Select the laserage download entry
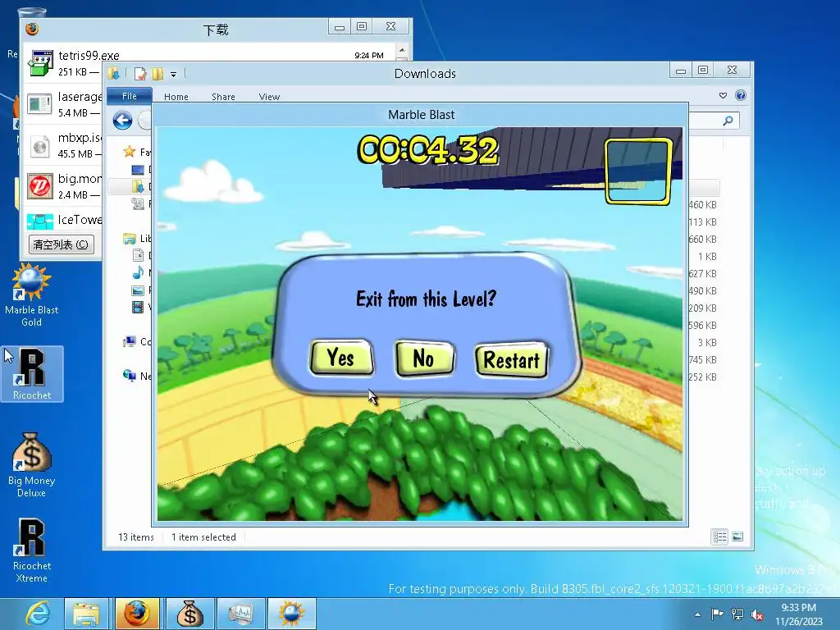This screenshot has width=840, height=630. (62, 104)
